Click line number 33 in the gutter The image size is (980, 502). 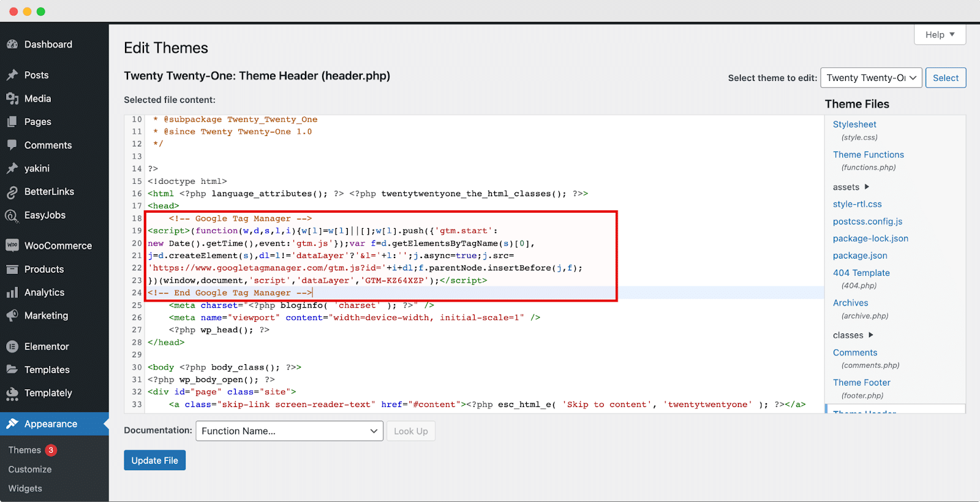[x=137, y=405]
